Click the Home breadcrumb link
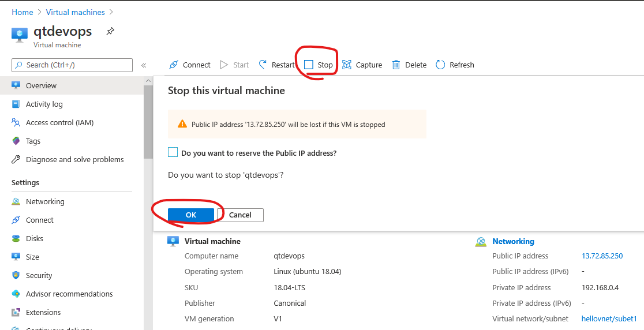644x330 pixels. point(22,12)
